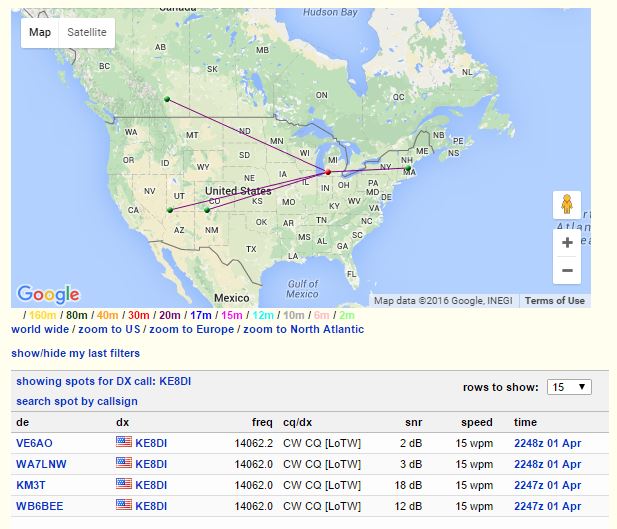Filter by 6m band
617x529 pixels.
(321, 315)
